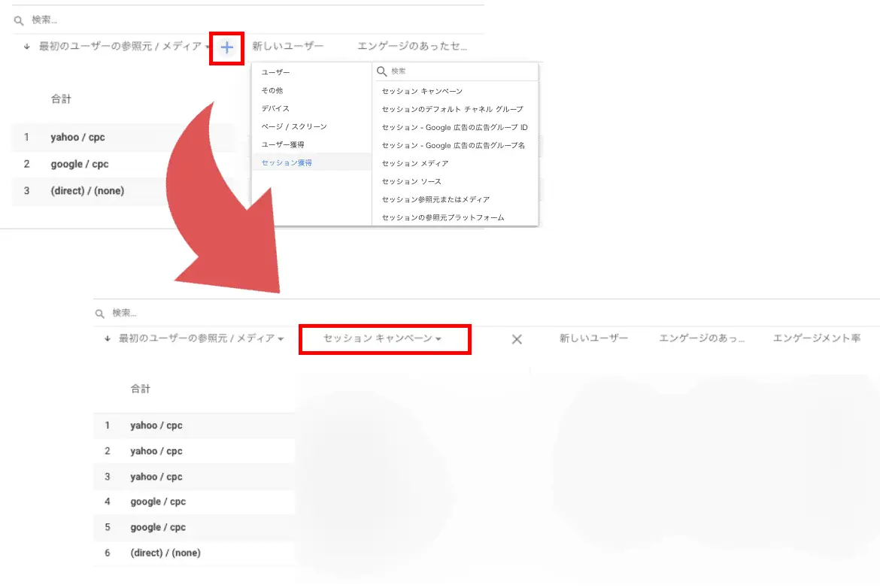Viewport: 880px width, 588px height.
Task: Click the X icon to remove セッション キャンペーン column
Action: [516, 339]
